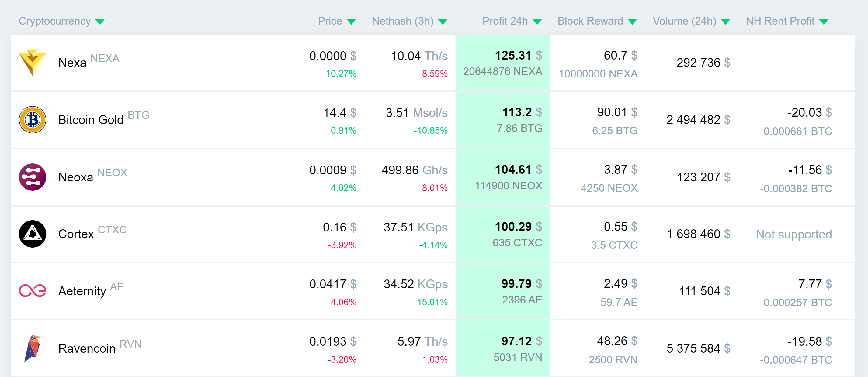Open the Volume (24h) sort dropdown

(725, 21)
